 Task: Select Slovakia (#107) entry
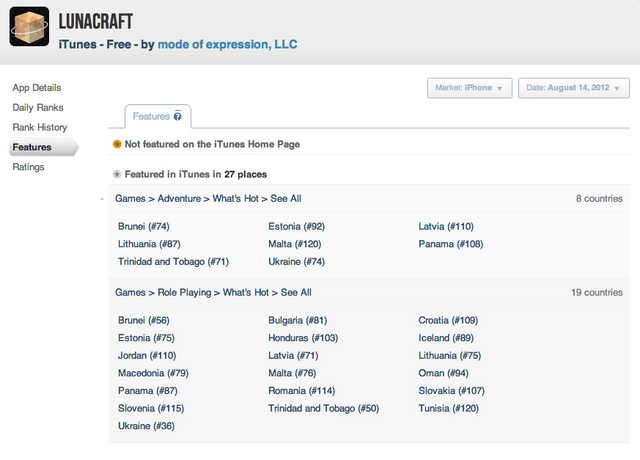[x=451, y=390]
